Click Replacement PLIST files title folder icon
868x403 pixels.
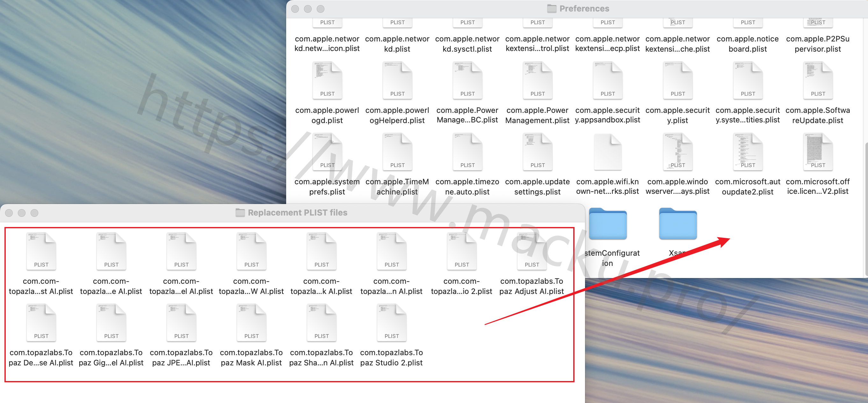tap(240, 212)
